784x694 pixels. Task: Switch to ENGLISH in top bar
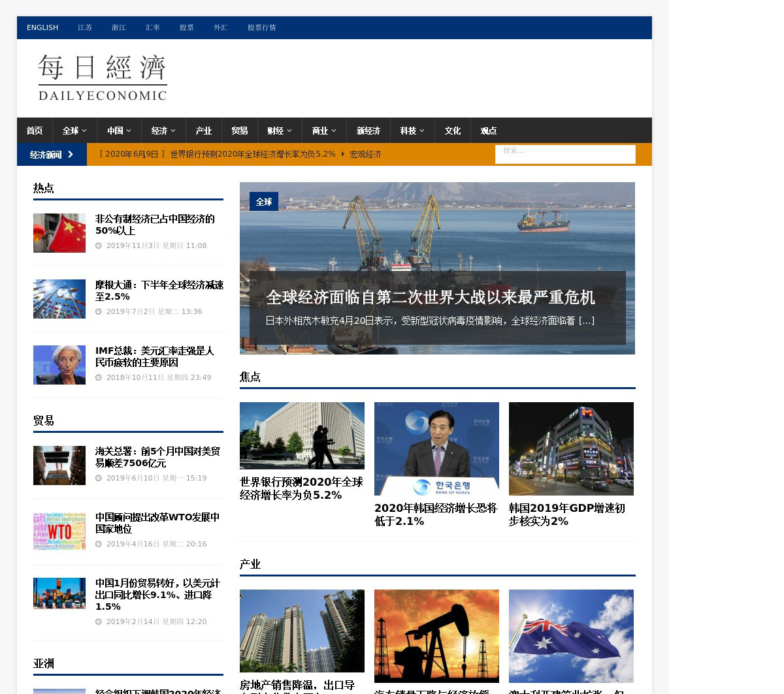(x=42, y=27)
